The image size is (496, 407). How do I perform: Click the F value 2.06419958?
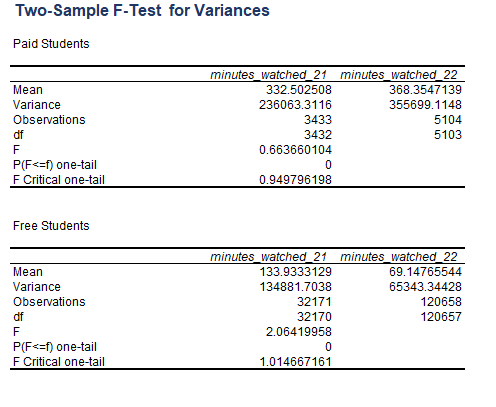(x=299, y=332)
